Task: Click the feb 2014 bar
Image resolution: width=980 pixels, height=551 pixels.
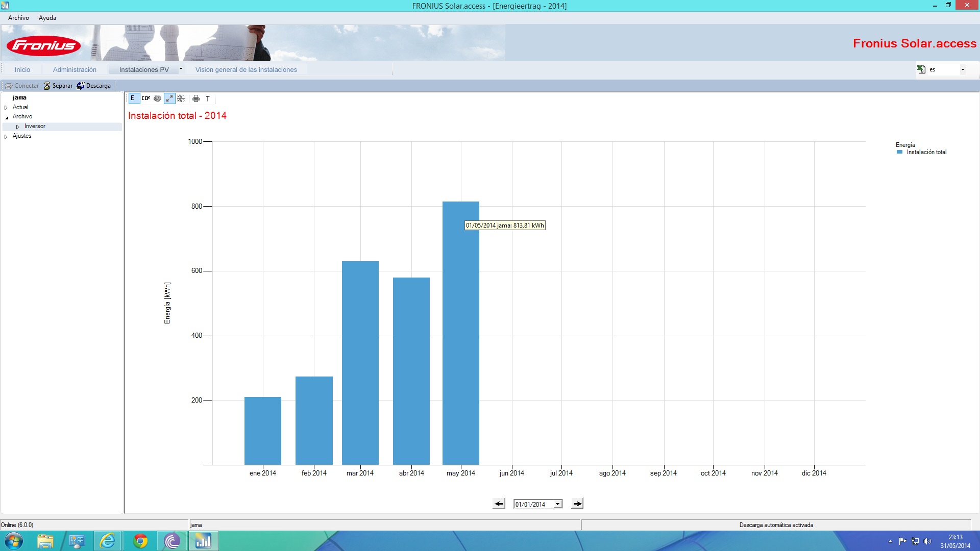Action: [x=314, y=420]
